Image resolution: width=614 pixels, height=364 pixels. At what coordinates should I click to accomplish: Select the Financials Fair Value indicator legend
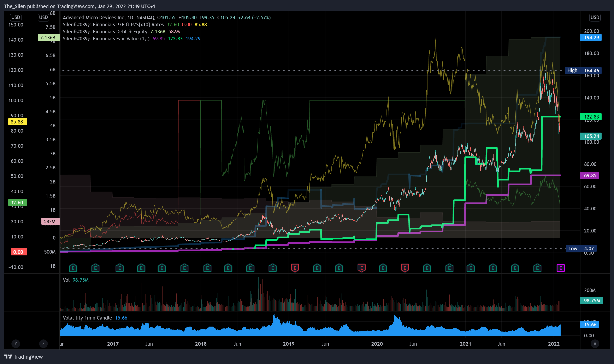(106, 38)
